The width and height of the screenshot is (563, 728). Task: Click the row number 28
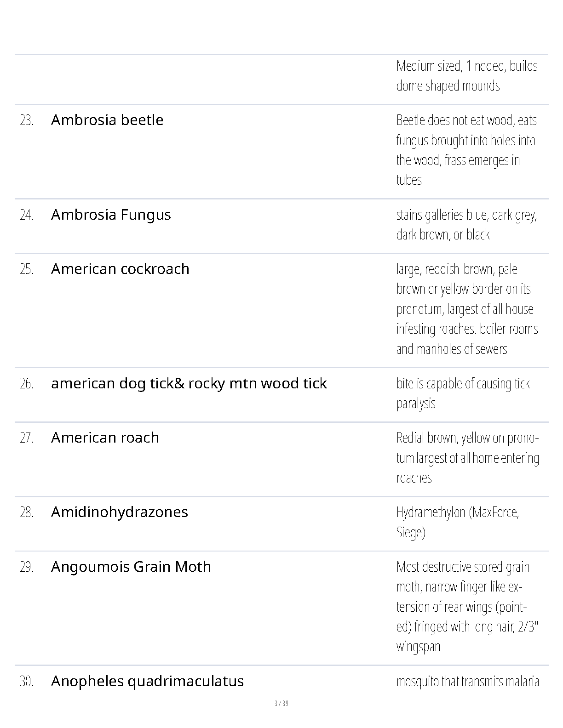point(27,512)
